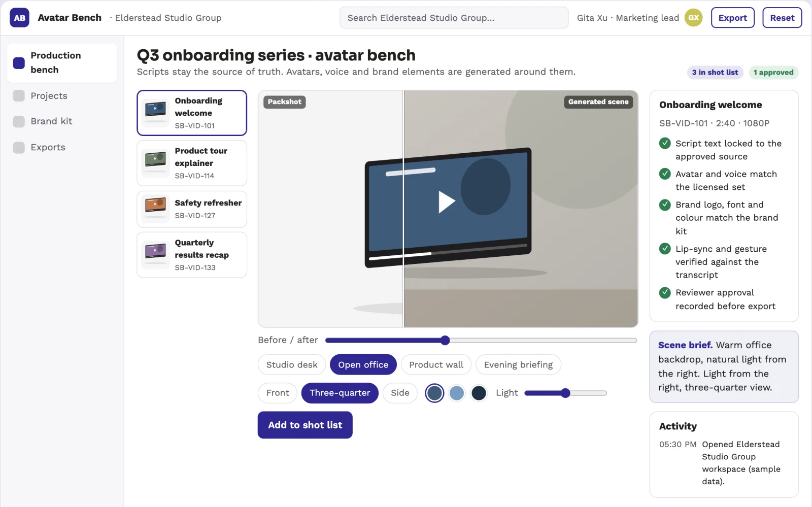Click the Quarterly results recap thumbnail icon

coord(155,255)
